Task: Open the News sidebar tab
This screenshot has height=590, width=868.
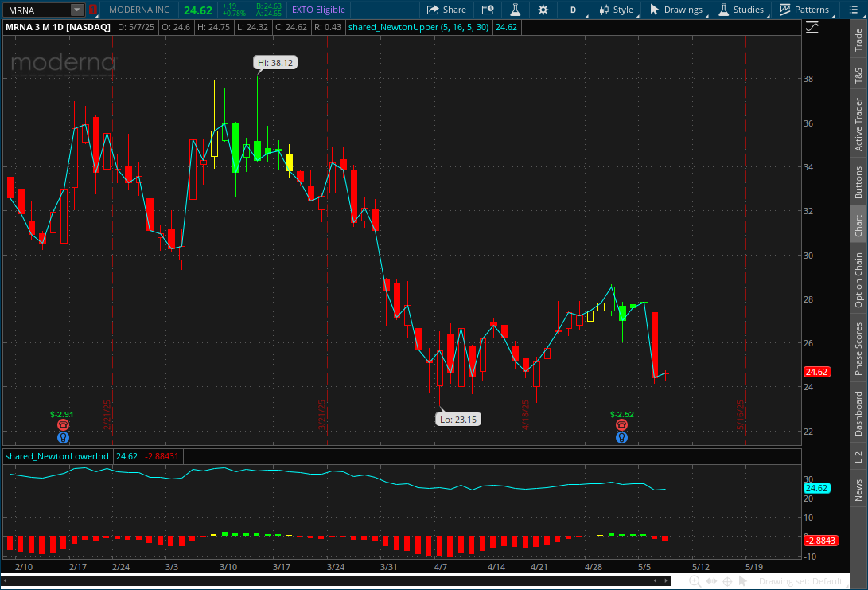Action: pyautogui.click(x=858, y=490)
